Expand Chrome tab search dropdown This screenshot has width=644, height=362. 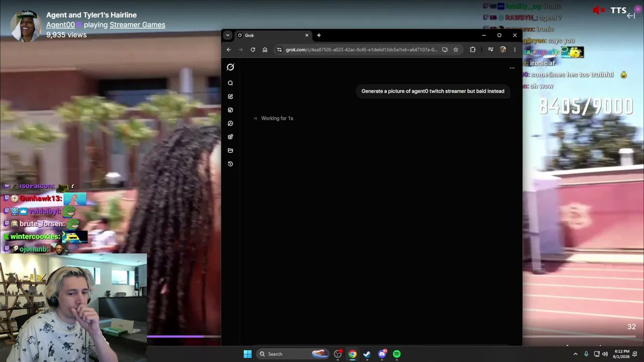(228, 36)
